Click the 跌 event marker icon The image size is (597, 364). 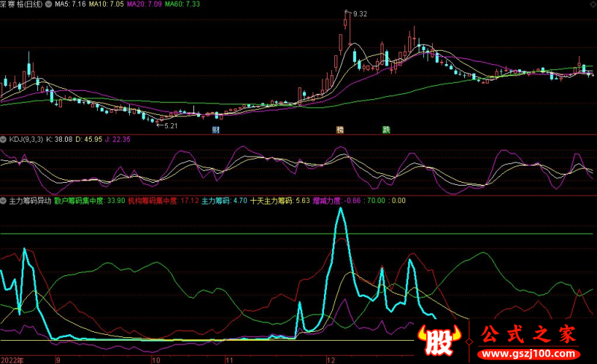[x=386, y=129]
